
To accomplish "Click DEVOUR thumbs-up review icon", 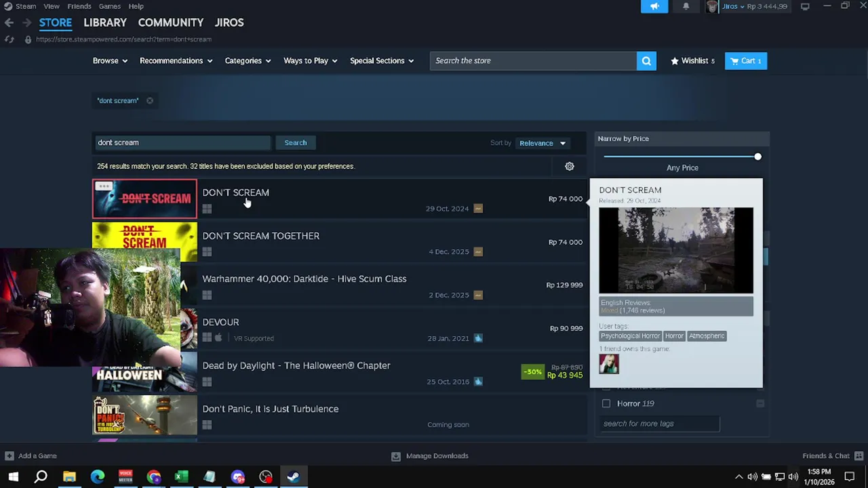I will [478, 338].
